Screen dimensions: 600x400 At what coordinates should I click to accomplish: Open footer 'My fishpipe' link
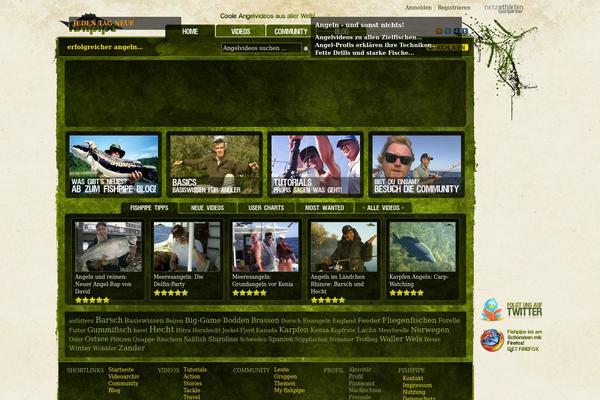289,390
